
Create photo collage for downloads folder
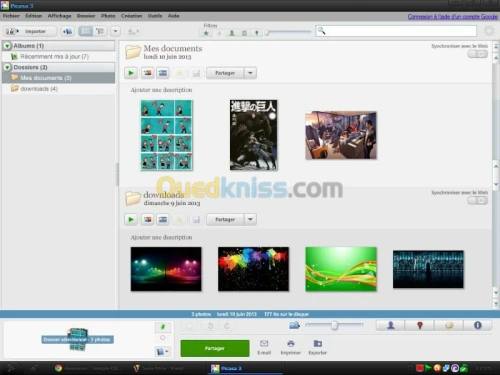(147, 219)
